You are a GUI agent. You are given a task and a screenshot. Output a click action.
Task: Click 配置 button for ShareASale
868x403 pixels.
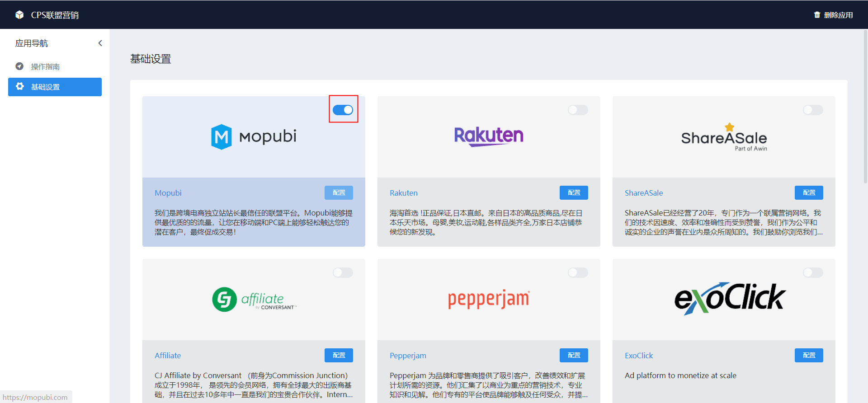(809, 192)
